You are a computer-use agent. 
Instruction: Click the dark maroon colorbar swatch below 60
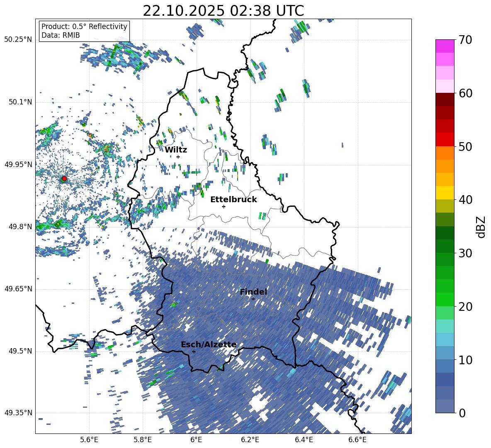445,99
